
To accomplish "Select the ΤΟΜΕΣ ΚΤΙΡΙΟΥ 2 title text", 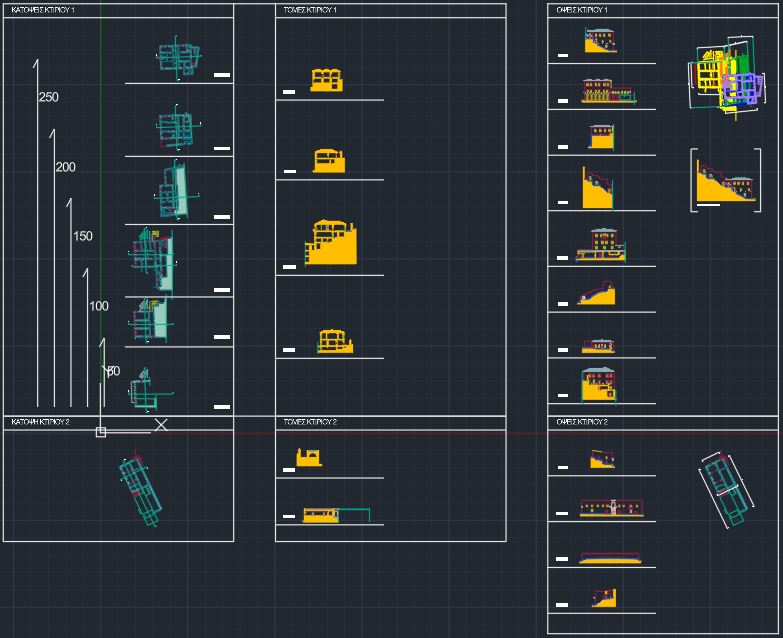I will coord(310,422).
